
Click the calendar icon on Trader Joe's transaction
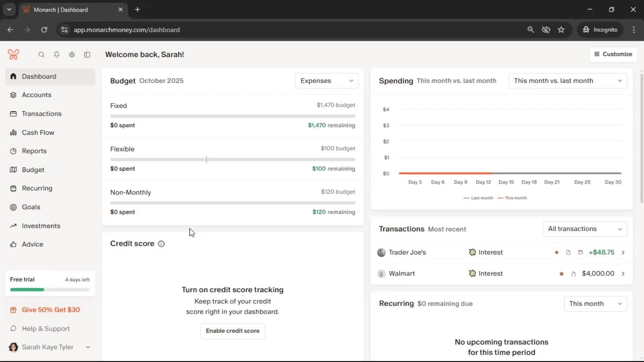point(580,252)
